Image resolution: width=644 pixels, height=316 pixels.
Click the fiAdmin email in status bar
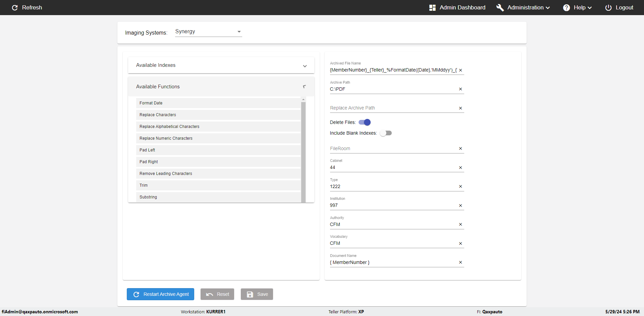[x=40, y=312]
